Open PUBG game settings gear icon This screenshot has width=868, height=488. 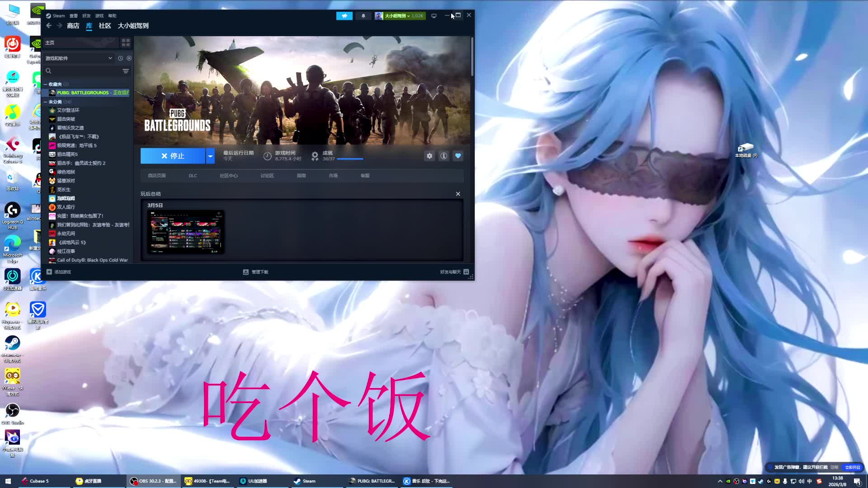pos(429,156)
